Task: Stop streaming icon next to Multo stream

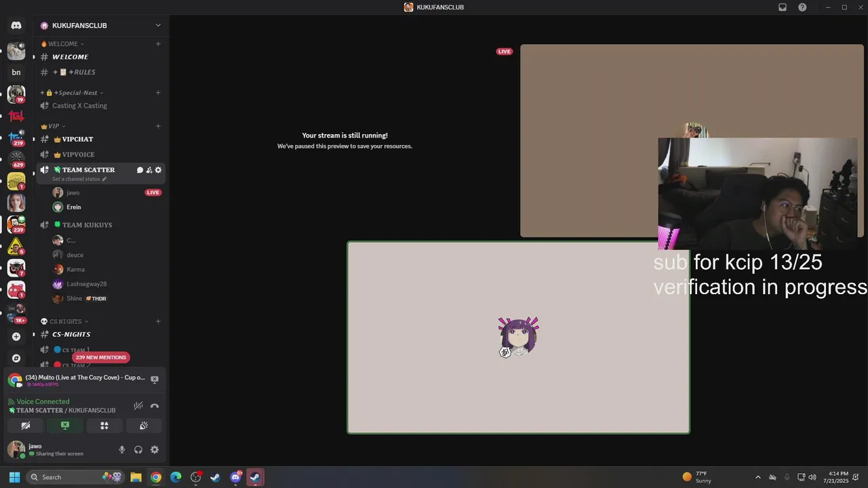Action: point(155,380)
